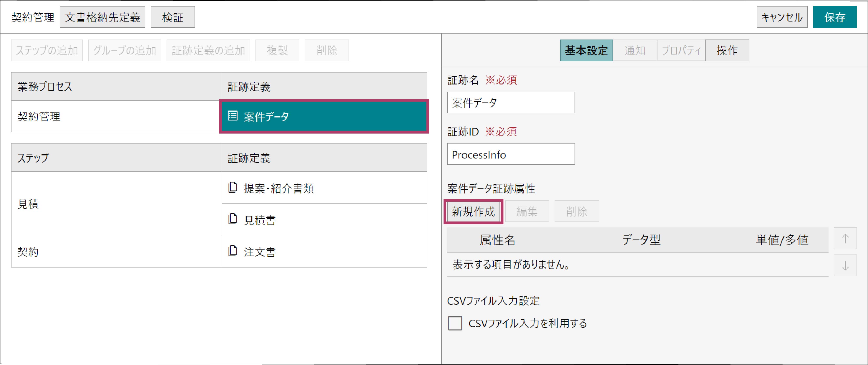Switch to the 通知 tab

635,50
